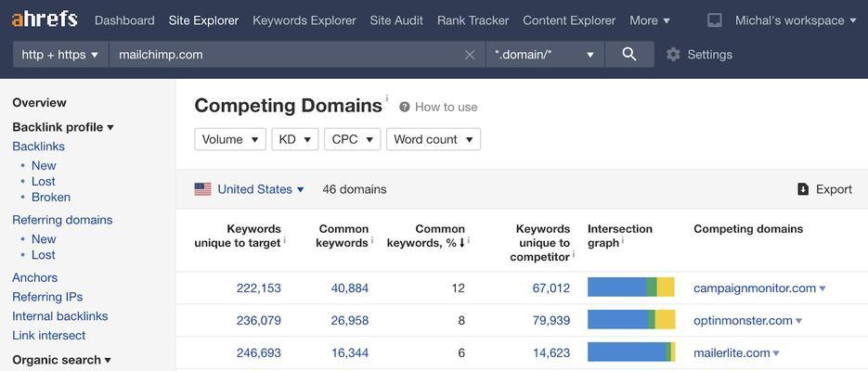Image resolution: width=868 pixels, height=371 pixels.
Task: Click info icon next to Competing Domains title
Action: click(x=387, y=98)
